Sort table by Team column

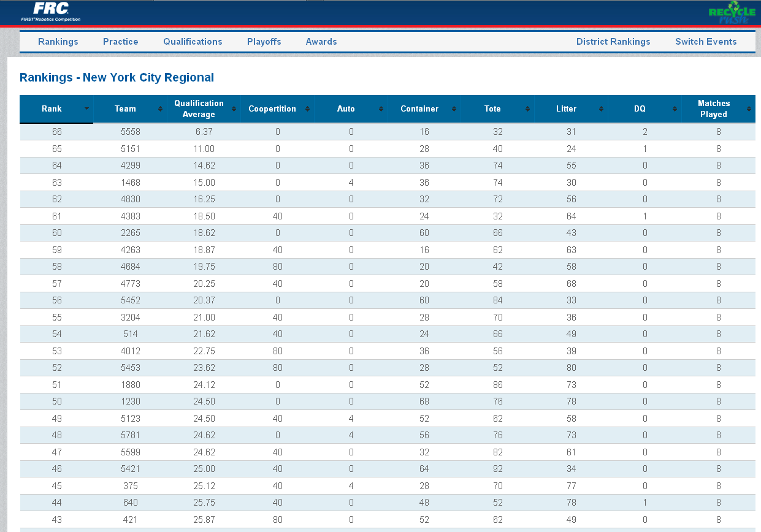click(130, 109)
